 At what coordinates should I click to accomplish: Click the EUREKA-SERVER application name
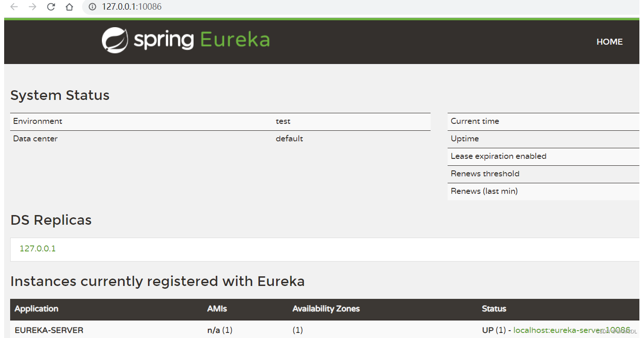[48, 330]
